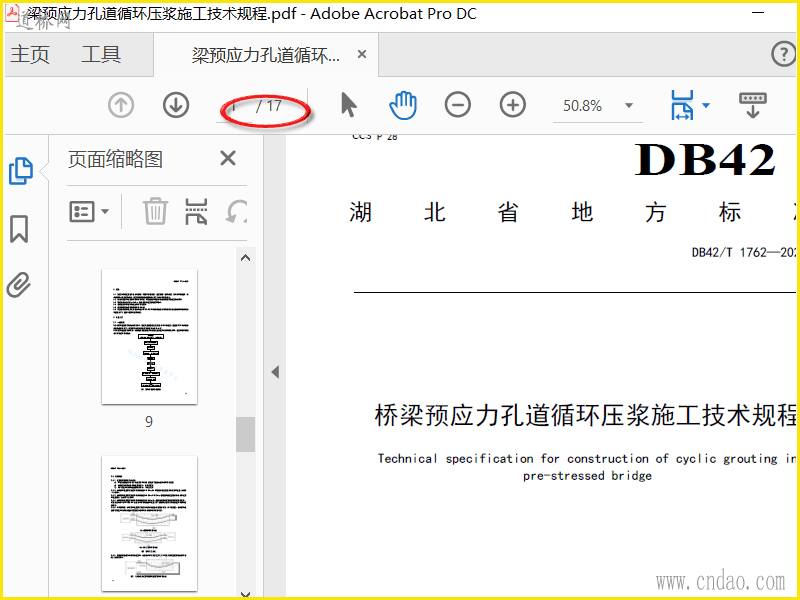Viewport: 800px width, 600px height.
Task: Open the Help question mark icon
Action: [783, 54]
